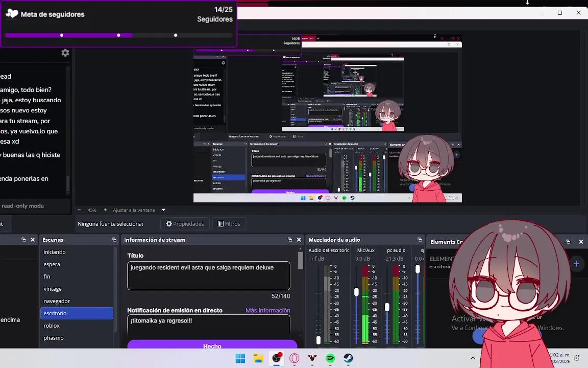Screen dimensions: 588x368
Task: Select the navegador scene
Action: pos(77,301)
